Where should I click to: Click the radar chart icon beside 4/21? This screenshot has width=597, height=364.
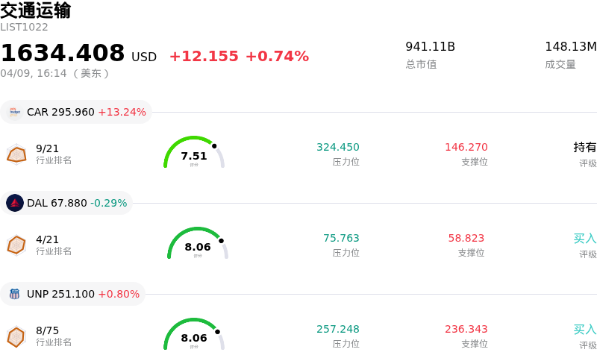point(16,245)
